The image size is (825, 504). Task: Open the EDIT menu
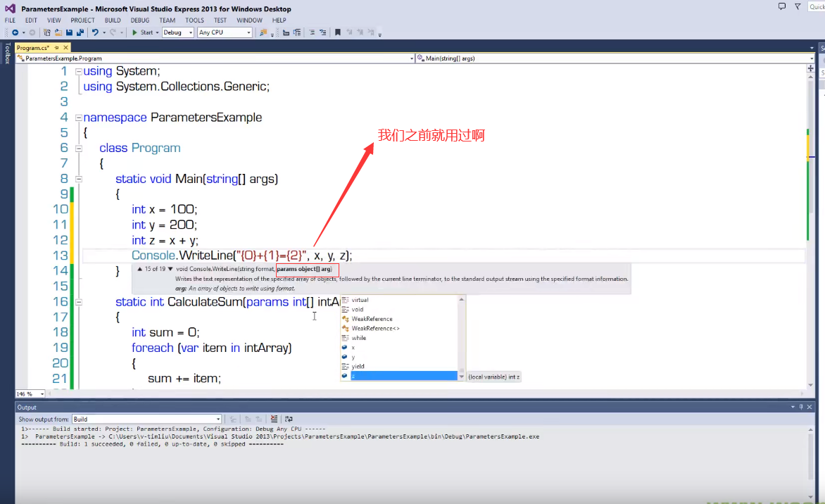tap(31, 20)
